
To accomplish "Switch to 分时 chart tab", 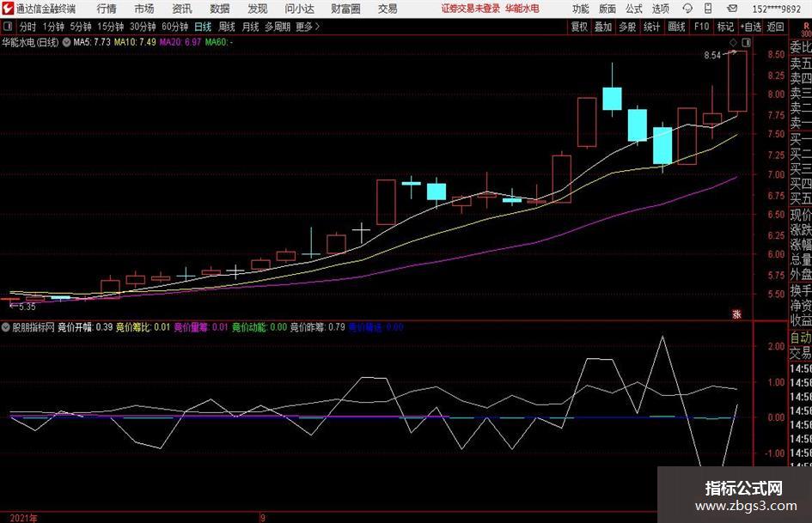I will pyautogui.click(x=27, y=27).
